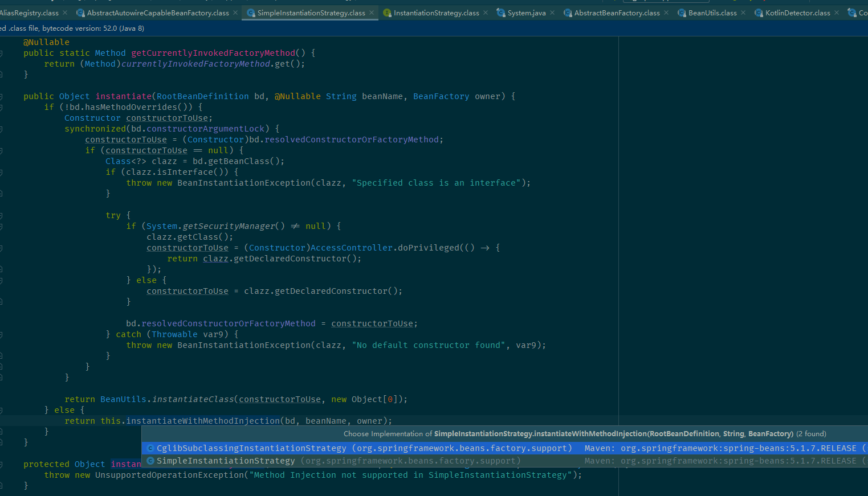Click the RootBeanDefinition parameter type
Screen dimensions: 868x496
203,96
